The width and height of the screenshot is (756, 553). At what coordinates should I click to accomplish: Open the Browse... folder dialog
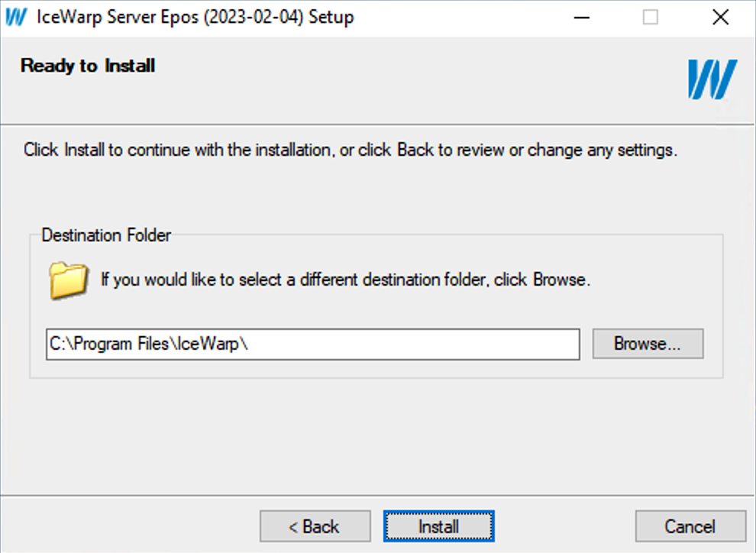(648, 344)
